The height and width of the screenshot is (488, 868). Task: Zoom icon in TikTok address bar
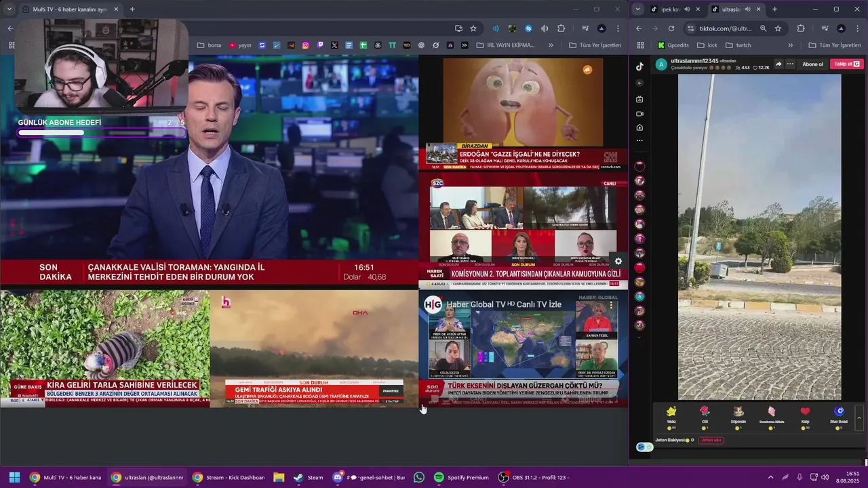pyautogui.click(x=763, y=28)
